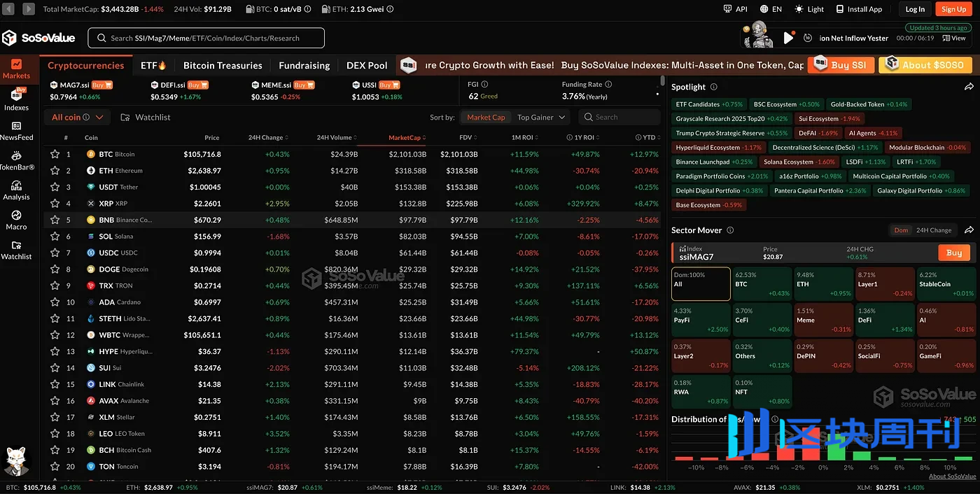Star TON Toncoin as favorite
Screen dimensions: 980x494
[55, 466]
